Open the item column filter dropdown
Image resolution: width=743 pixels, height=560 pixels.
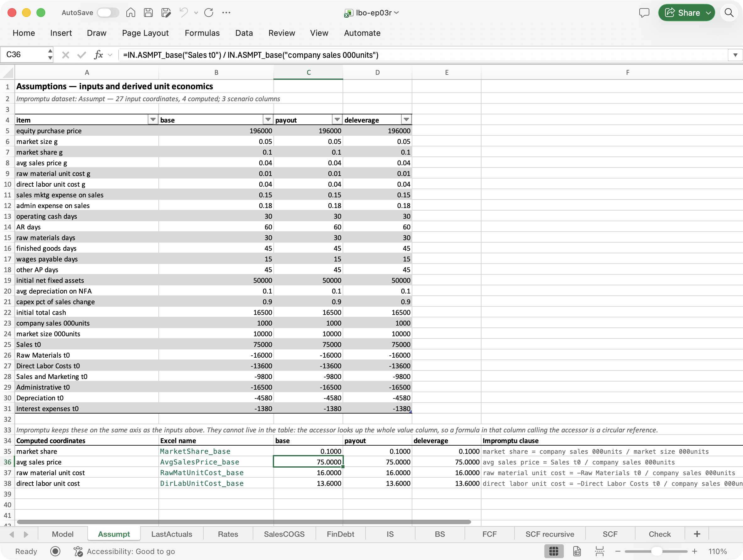153,120
